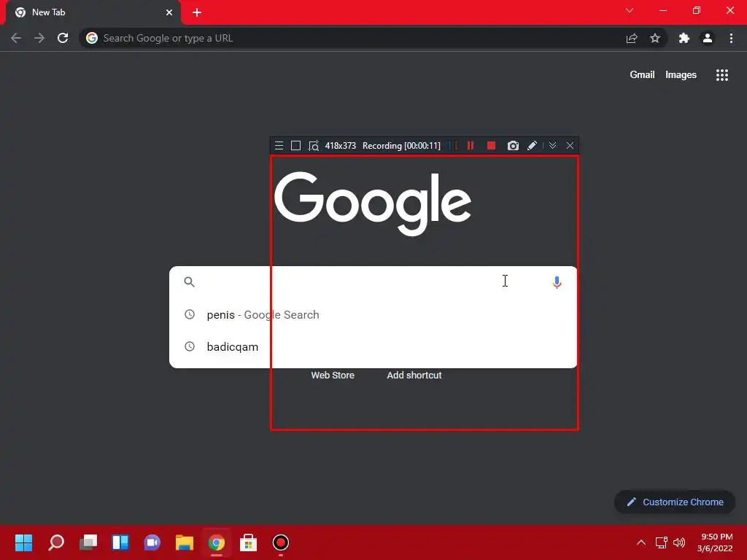Open Google Images link
The image size is (747, 560).
[681, 75]
